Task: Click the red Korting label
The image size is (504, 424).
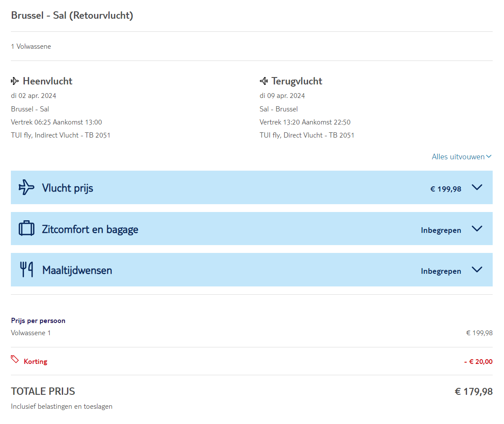Action: point(36,361)
